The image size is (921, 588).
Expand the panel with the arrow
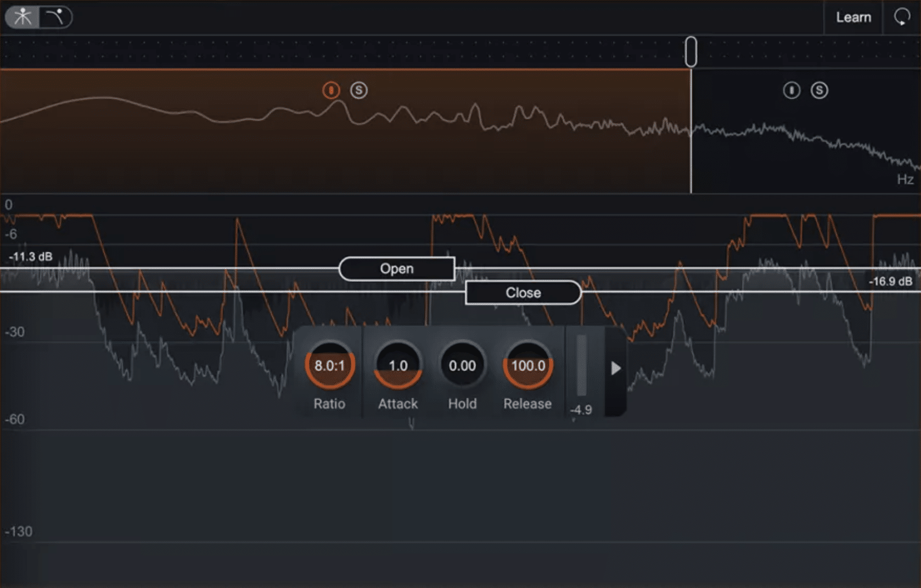coord(616,368)
